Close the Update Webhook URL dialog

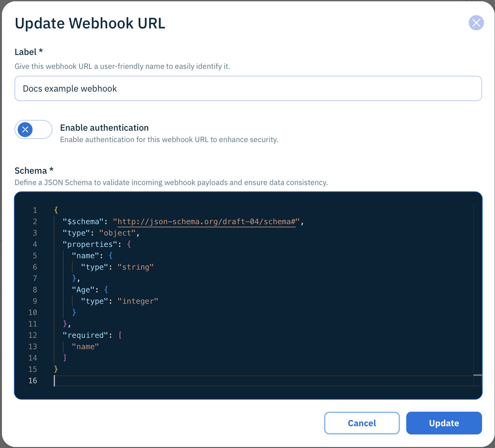pyautogui.click(x=476, y=23)
